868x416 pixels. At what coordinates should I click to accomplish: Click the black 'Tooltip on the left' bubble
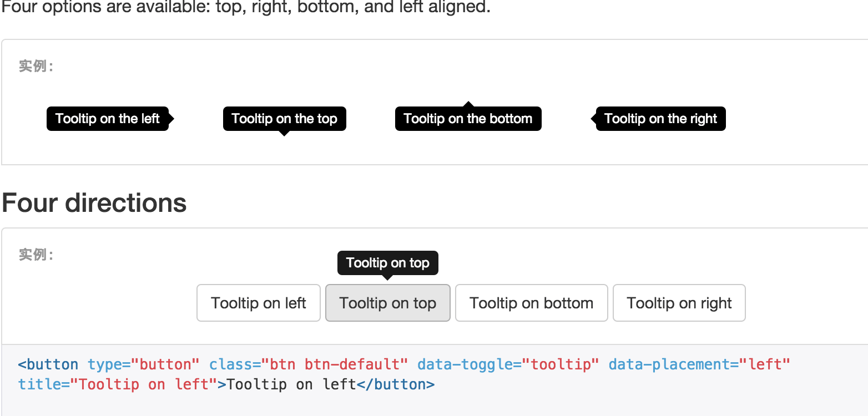tap(107, 118)
